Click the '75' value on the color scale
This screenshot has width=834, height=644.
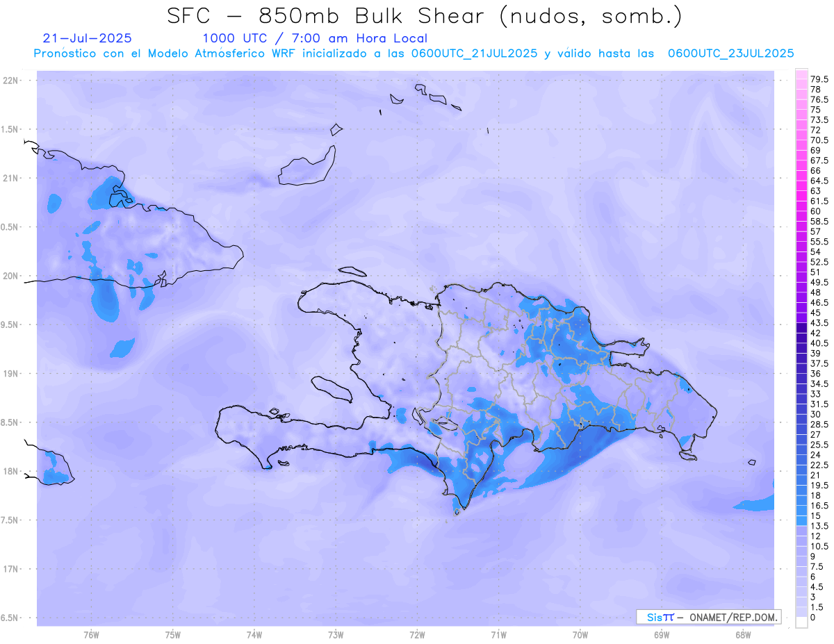tap(816, 110)
